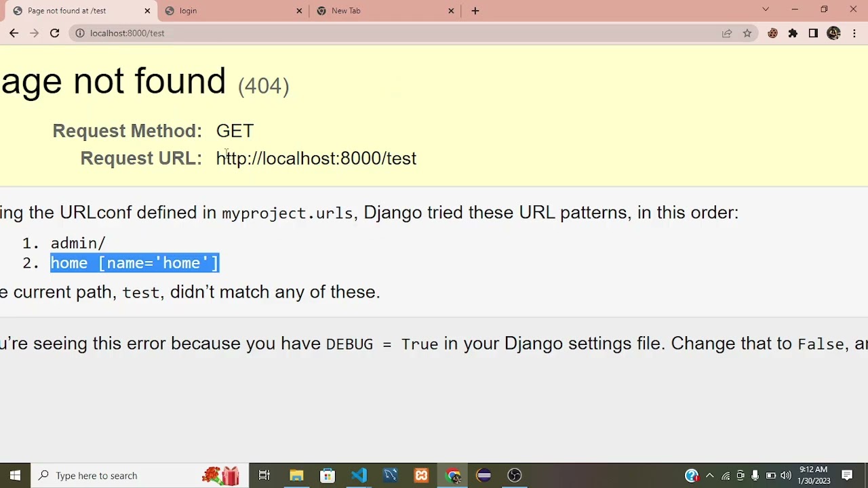This screenshot has width=868, height=488.
Task: Click the GET request method value
Action: pyautogui.click(x=235, y=131)
